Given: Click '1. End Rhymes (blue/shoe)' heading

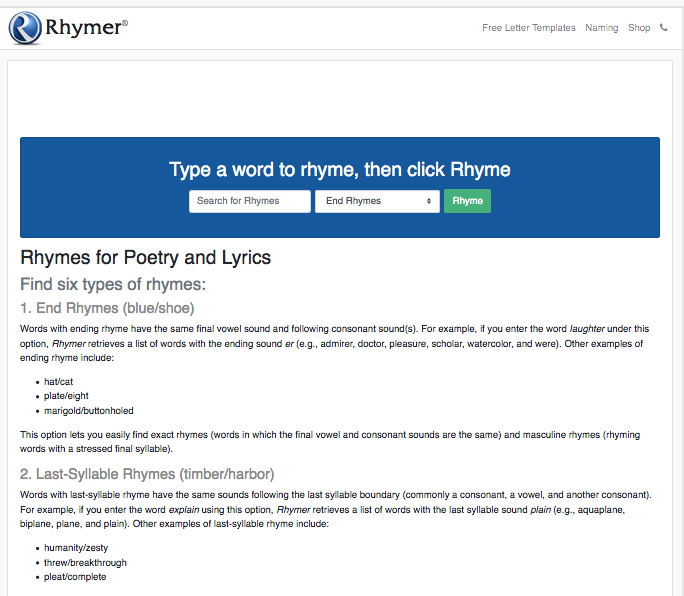Looking at the screenshot, I should [x=107, y=308].
